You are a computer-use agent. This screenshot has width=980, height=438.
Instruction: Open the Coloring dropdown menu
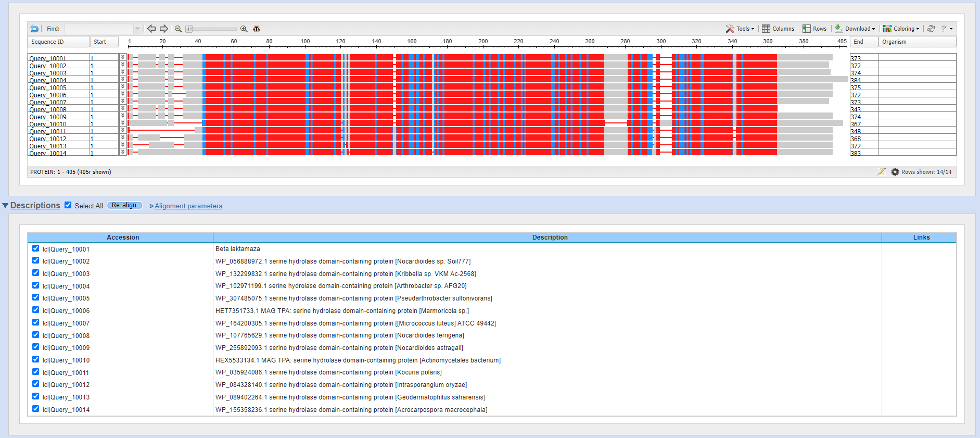[x=901, y=29]
